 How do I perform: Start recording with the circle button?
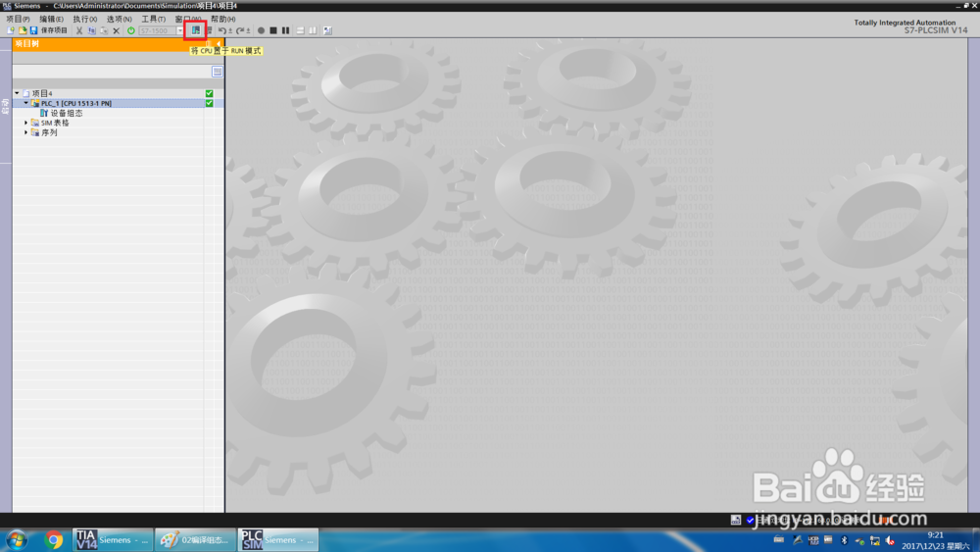pos(262,30)
